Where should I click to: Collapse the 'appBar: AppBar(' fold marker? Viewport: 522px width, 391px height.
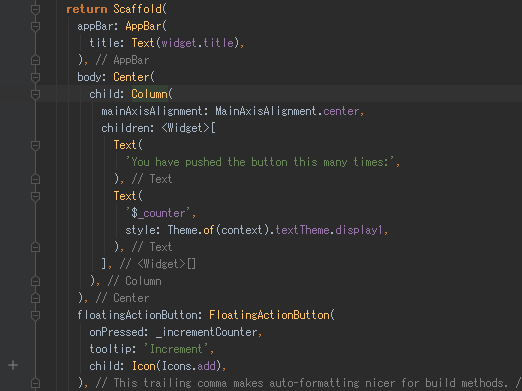[35, 26]
